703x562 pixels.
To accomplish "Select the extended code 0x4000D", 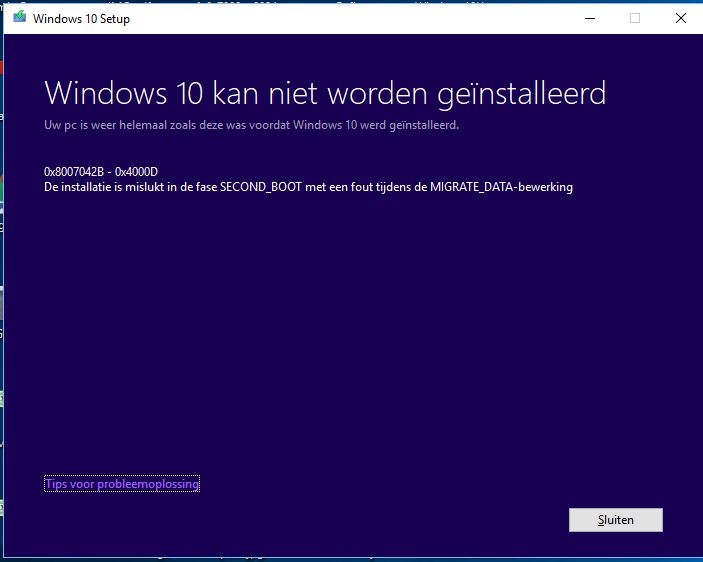I will tap(136, 172).
